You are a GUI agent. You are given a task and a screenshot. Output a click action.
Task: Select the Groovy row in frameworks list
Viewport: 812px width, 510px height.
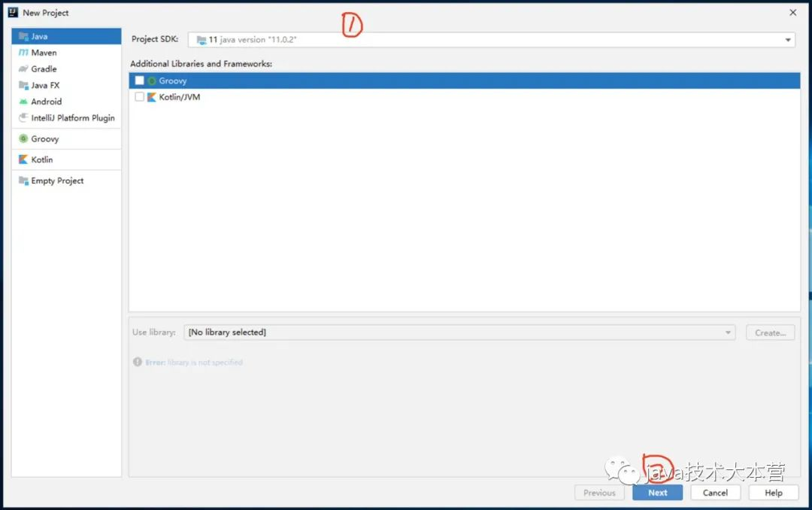(465, 80)
